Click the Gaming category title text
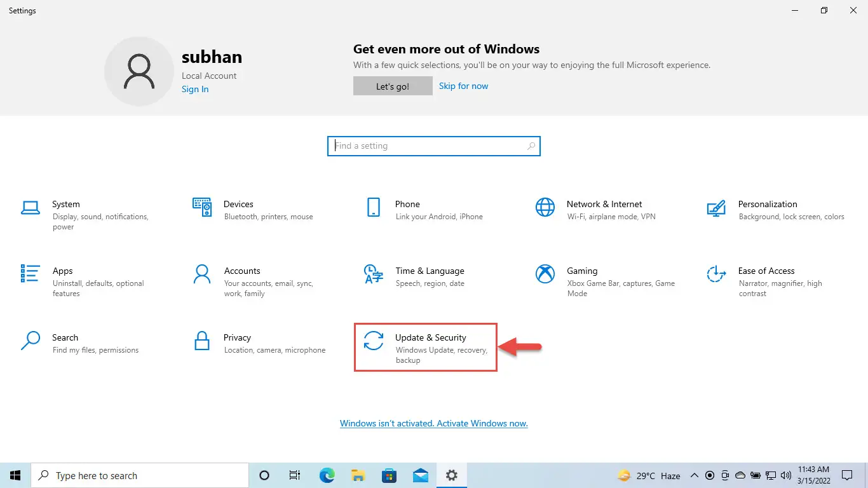This screenshot has width=868, height=488. tap(582, 271)
